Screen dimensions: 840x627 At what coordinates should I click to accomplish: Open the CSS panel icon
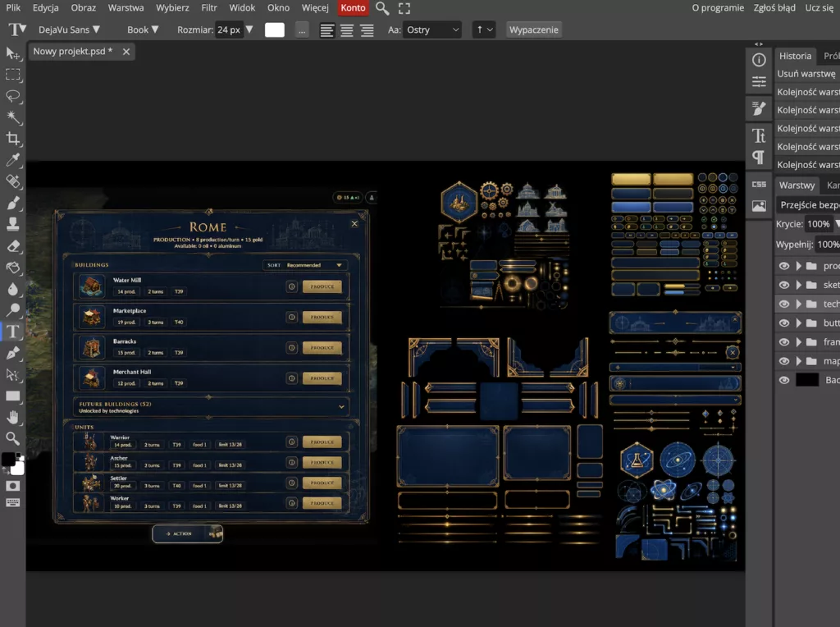[x=759, y=185]
